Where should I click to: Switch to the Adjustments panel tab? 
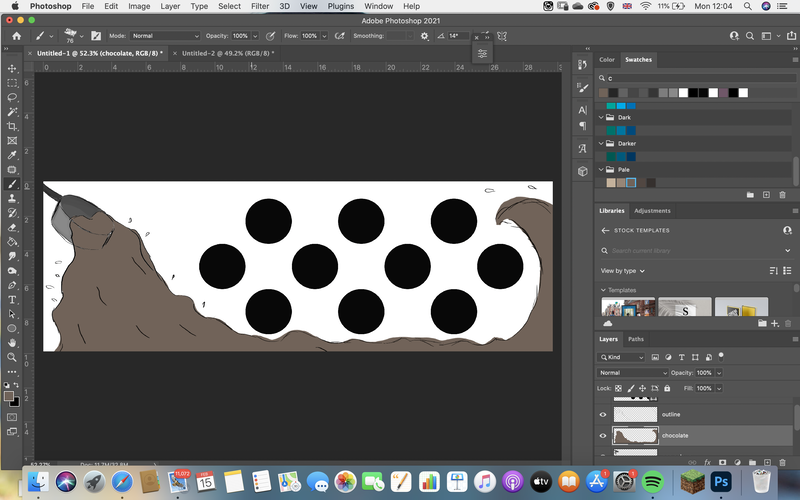(x=652, y=211)
